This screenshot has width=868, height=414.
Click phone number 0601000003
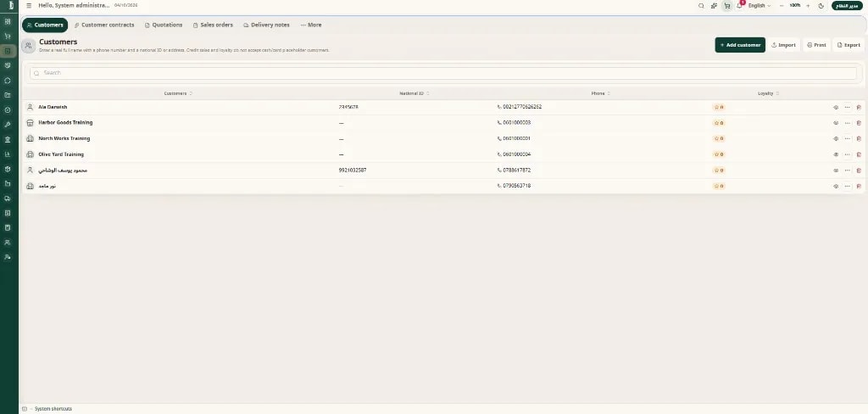[x=516, y=123]
